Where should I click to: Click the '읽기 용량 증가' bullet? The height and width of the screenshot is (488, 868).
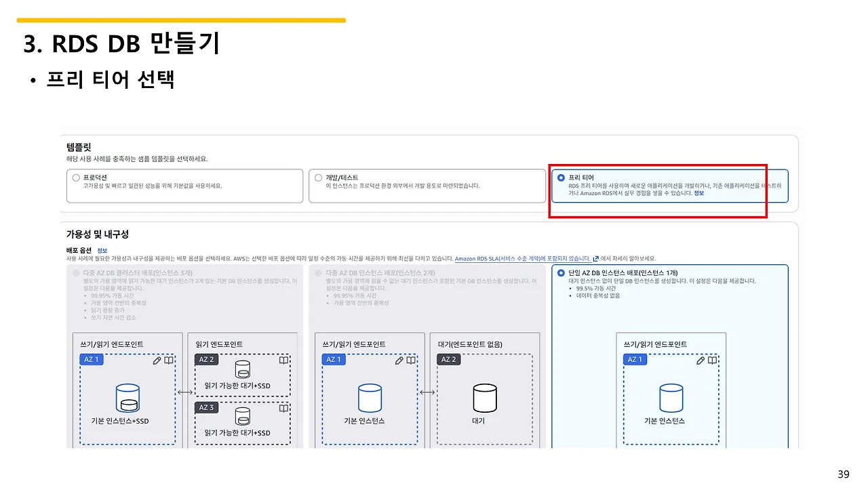click(108, 310)
